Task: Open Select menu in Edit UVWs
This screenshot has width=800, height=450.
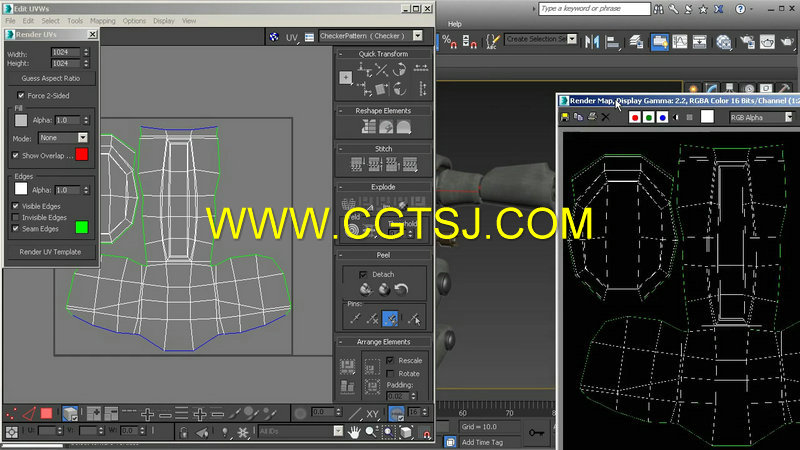Action: [51, 21]
